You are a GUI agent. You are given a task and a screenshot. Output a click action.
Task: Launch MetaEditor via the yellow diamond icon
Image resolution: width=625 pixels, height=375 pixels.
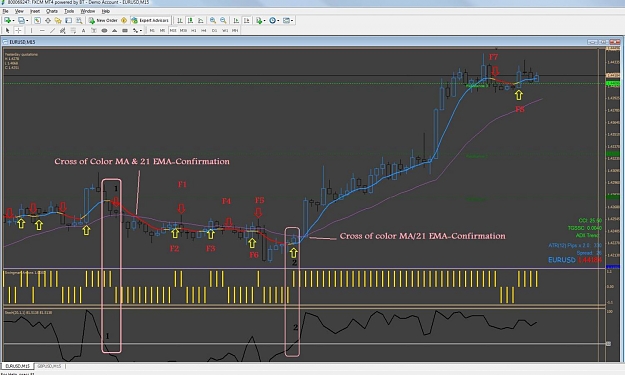[124, 20]
